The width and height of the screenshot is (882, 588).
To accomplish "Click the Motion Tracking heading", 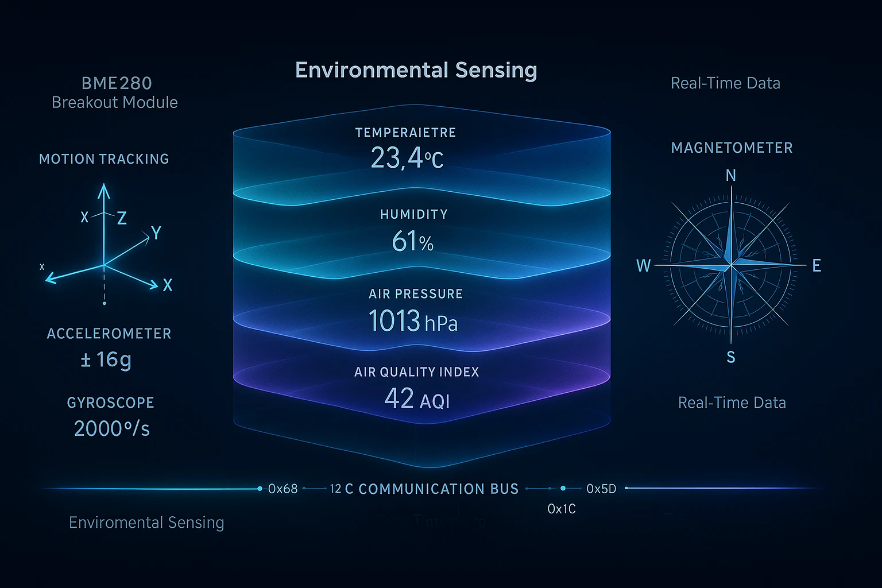I will tap(104, 159).
